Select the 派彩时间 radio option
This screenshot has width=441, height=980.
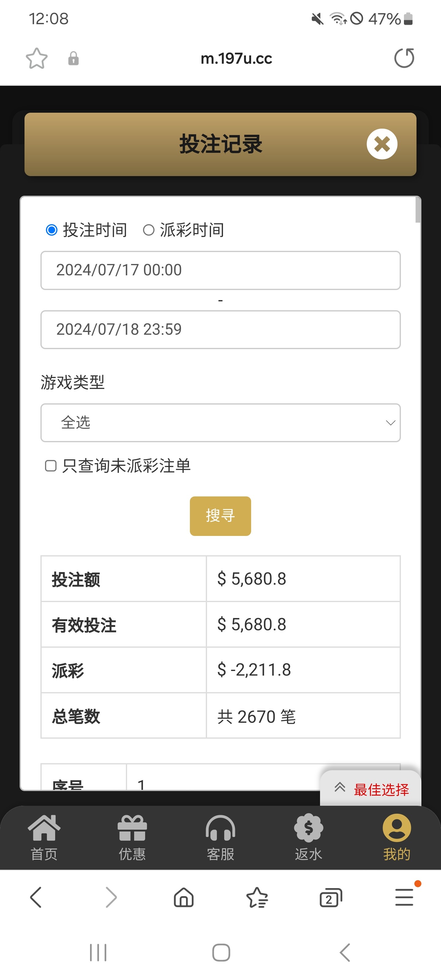(149, 230)
